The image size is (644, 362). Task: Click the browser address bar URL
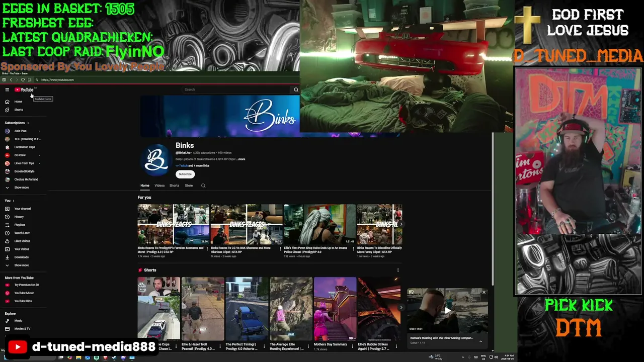(57, 80)
